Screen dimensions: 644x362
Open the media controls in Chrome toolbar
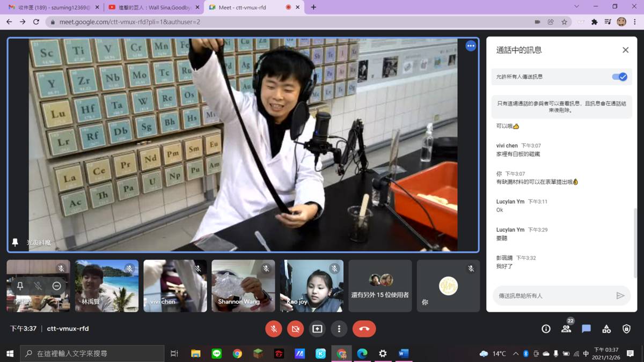pyautogui.click(x=608, y=22)
